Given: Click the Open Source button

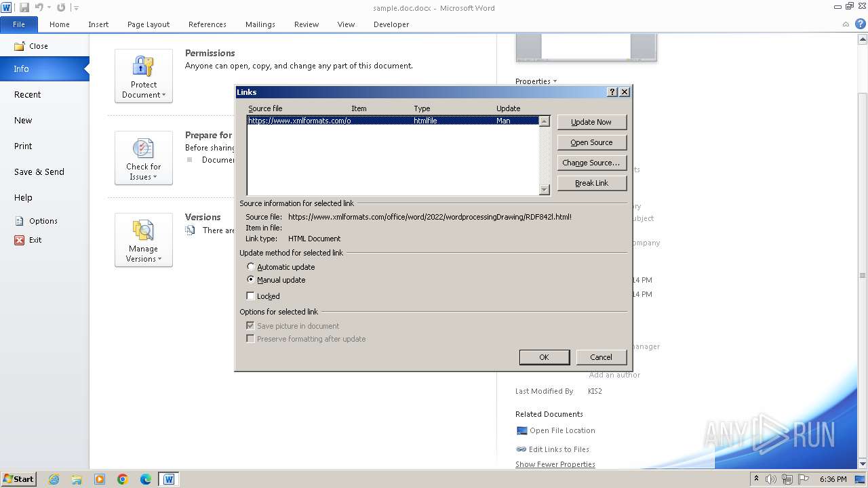Looking at the screenshot, I should coord(591,142).
